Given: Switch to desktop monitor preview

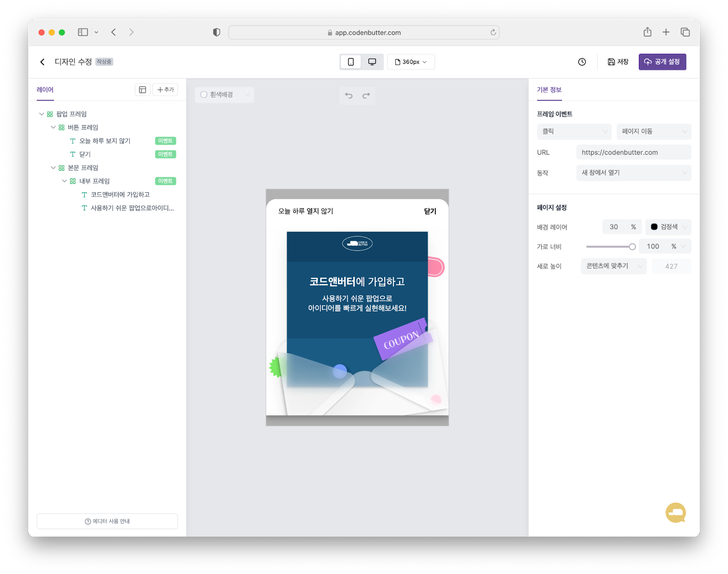Looking at the screenshot, I should 372,62.
